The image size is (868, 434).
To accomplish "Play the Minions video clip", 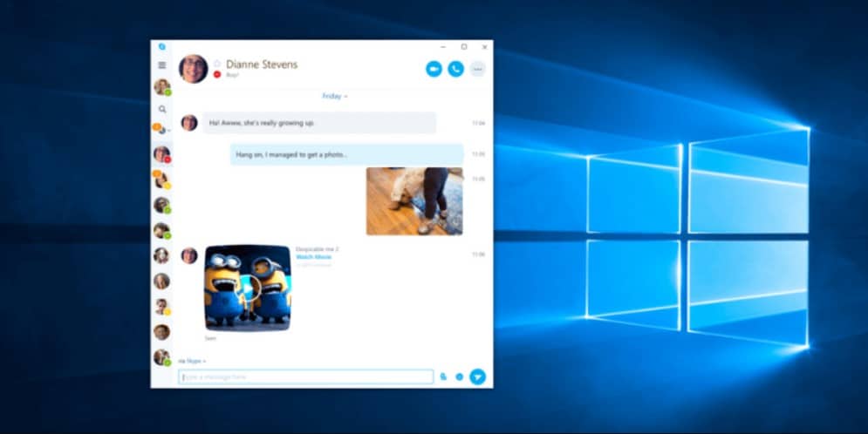I will 248,288.
